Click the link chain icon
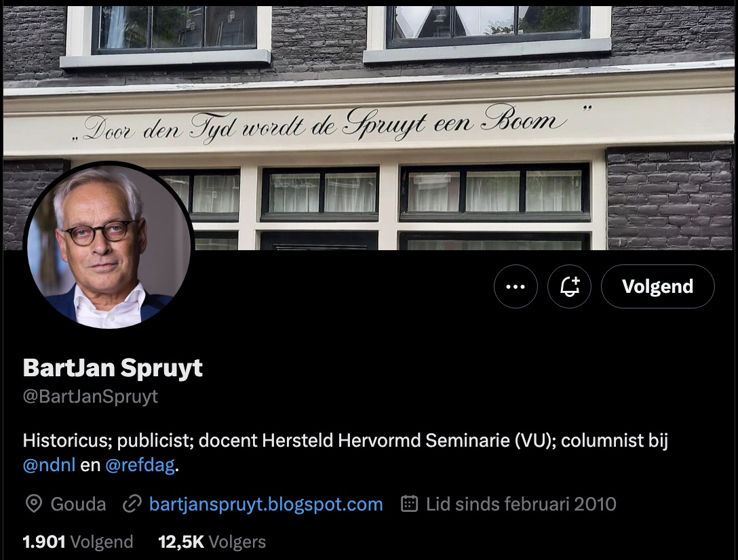Screen dimensions: 738x560 (132, 504)
